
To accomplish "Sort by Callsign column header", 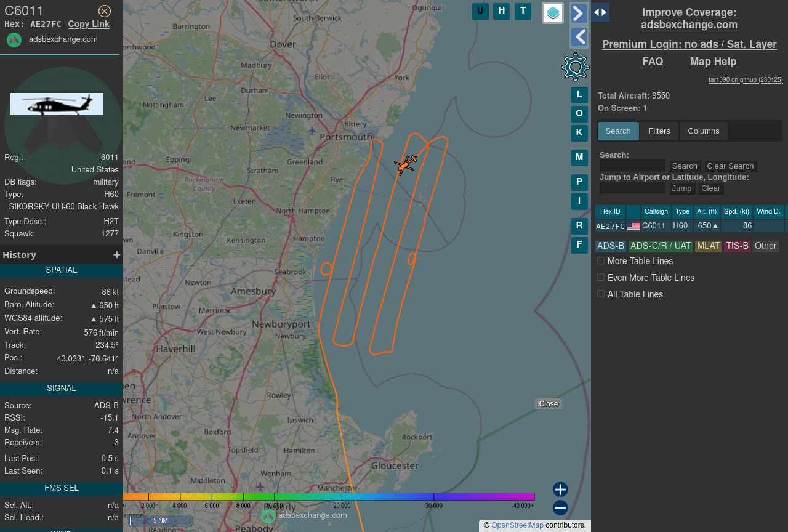I will click(x=656, y=212).
